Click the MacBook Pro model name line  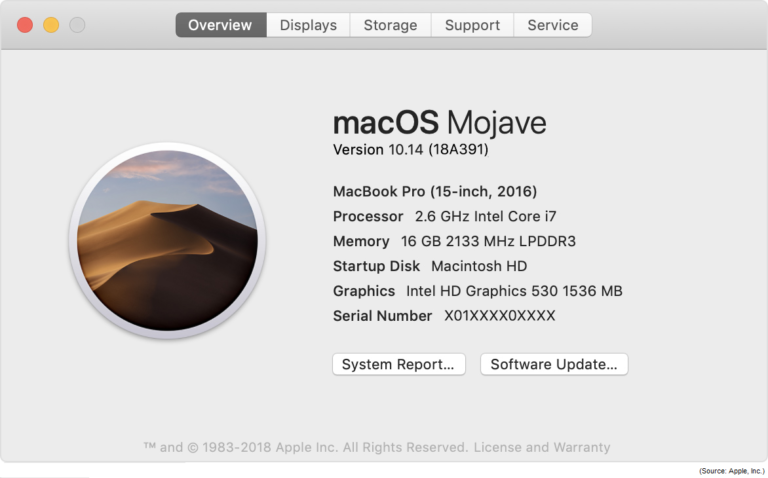pos(434,191)
